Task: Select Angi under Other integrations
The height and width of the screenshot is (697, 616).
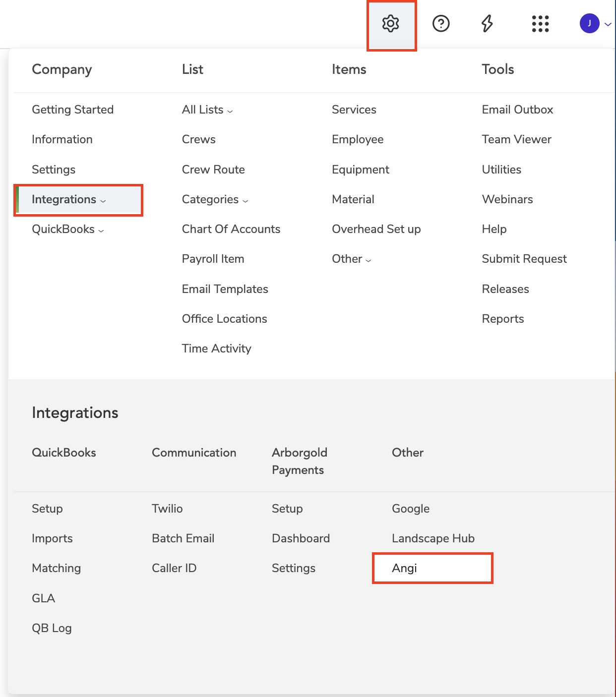Action: pos(404,568)
